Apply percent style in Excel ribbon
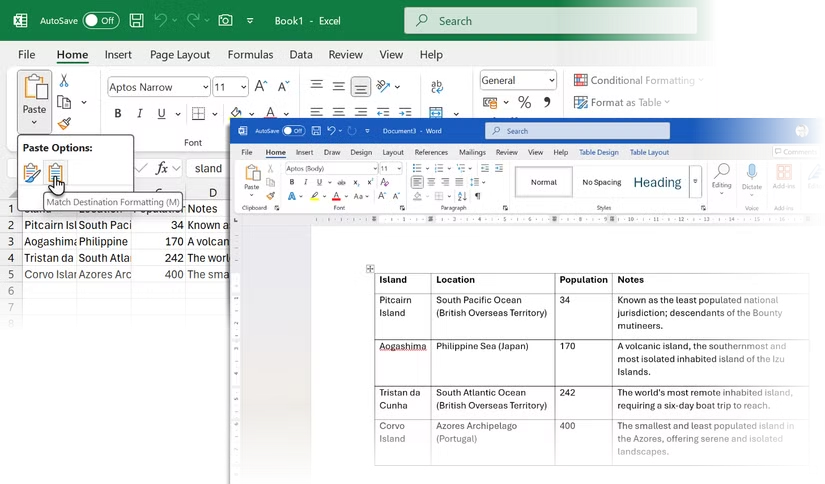Screen dimensions: 825x484 [x=525, y=102]
